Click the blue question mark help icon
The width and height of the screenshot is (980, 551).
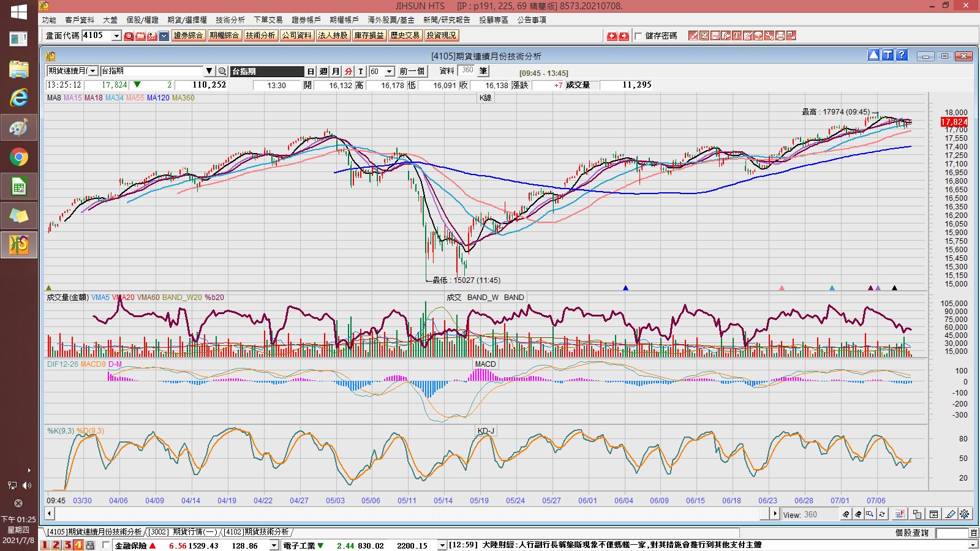(902, 55)
